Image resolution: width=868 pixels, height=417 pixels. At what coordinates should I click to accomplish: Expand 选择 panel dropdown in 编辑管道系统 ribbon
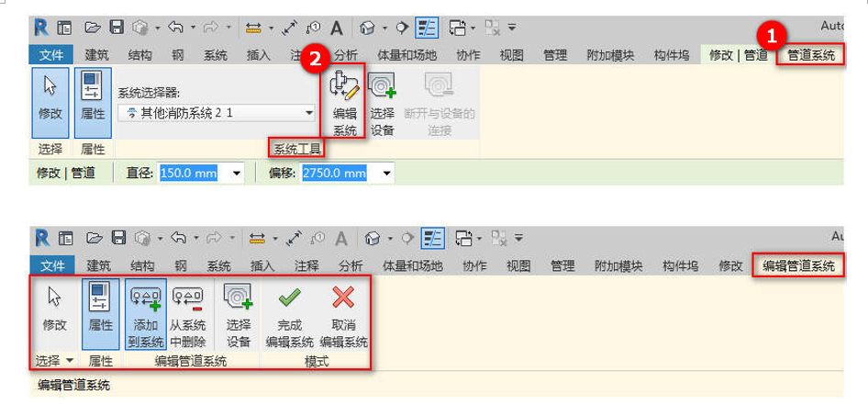click(x=70, y=361)
